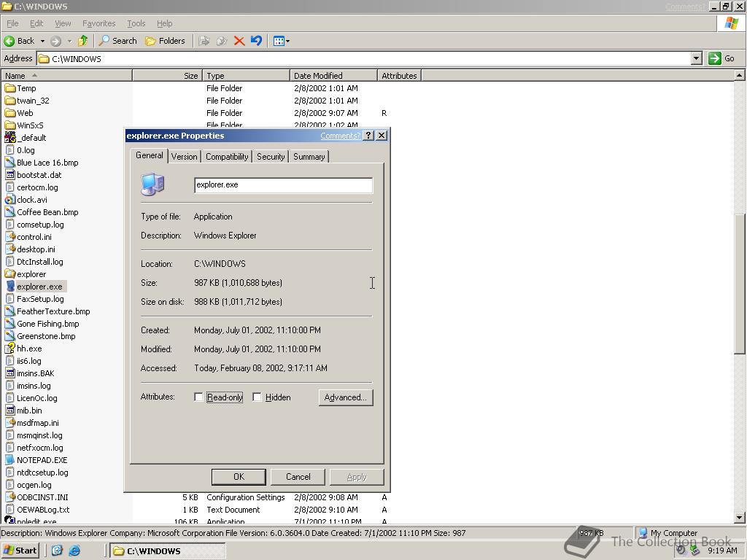This screenshot has height=560, width=747.
Task: Open the Tools menu
Action: [x=136, y=23]
